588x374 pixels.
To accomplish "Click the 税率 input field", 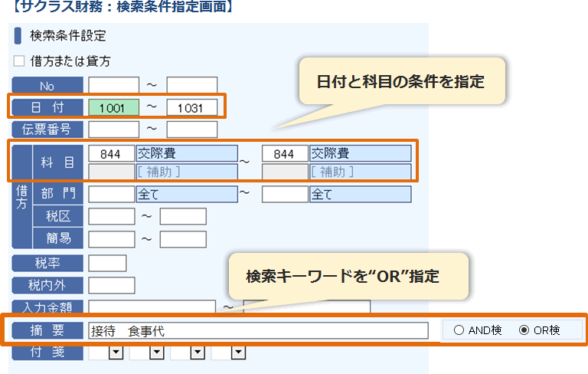I will click(107, 263).
